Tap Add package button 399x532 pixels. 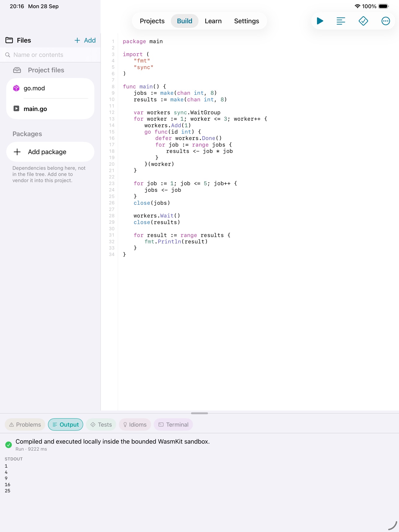coord(50,152)
